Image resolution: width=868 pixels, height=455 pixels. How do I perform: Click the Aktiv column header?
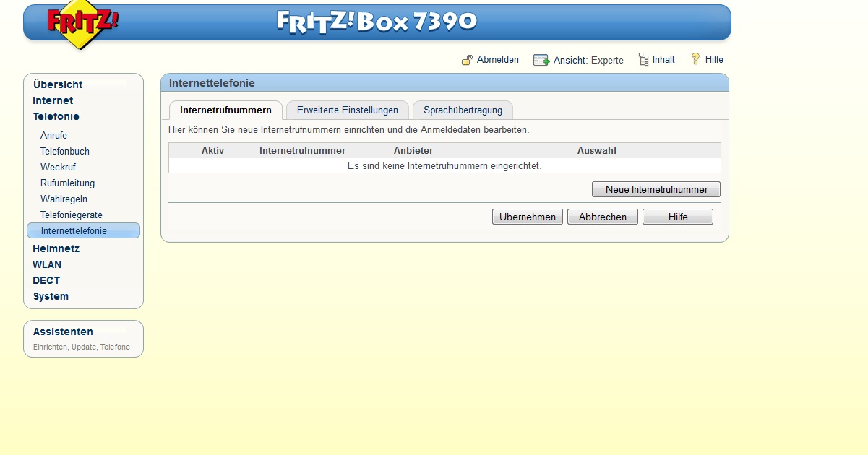(x=212, y=151)
